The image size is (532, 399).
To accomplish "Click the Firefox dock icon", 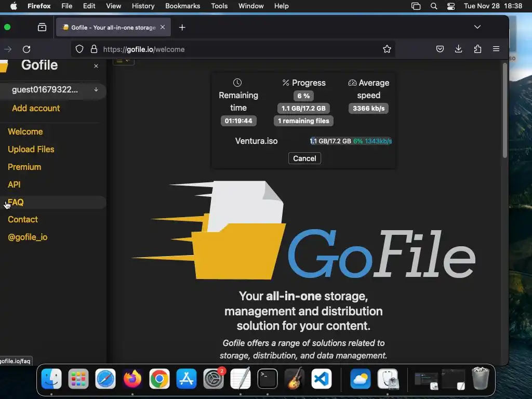I will [x=132, y=379].
